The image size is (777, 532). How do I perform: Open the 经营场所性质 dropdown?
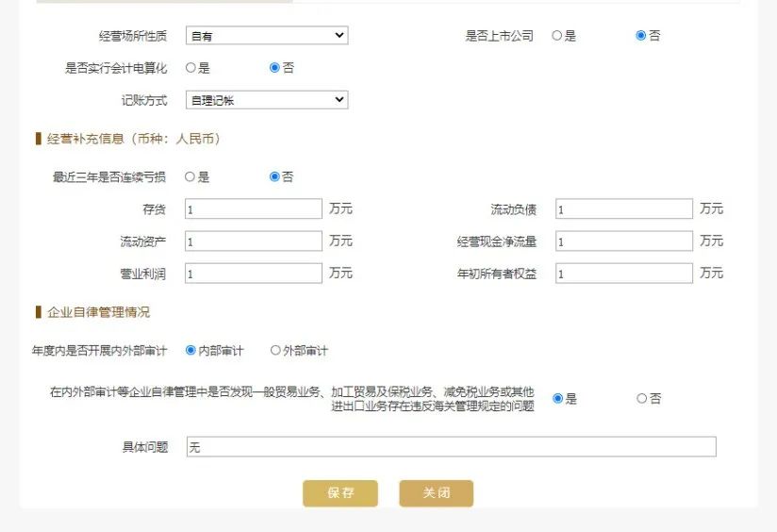click(267, 36)
